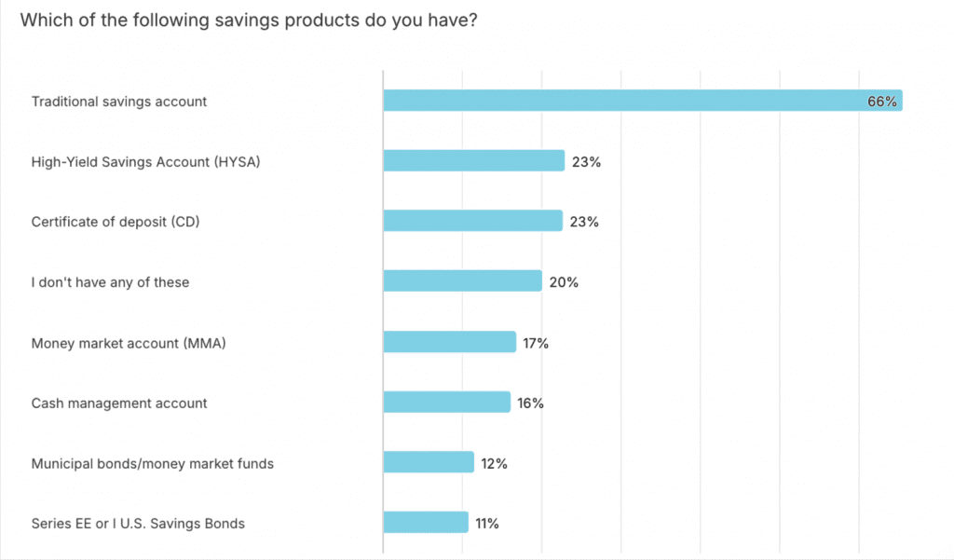Select the 17% data label
Image resolution: width=954 pixels, height=560 pixels.
[536, 343]
